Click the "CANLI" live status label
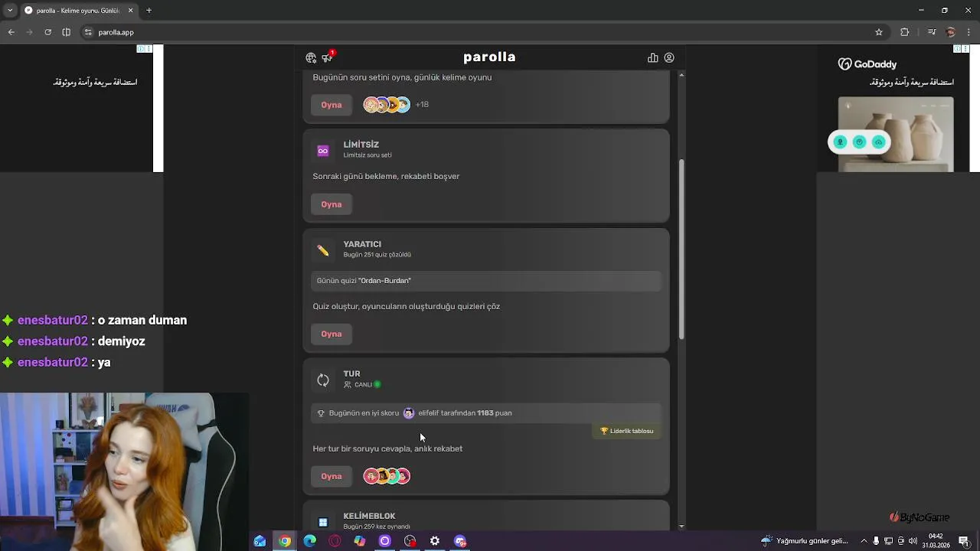 tap(363, 385)
